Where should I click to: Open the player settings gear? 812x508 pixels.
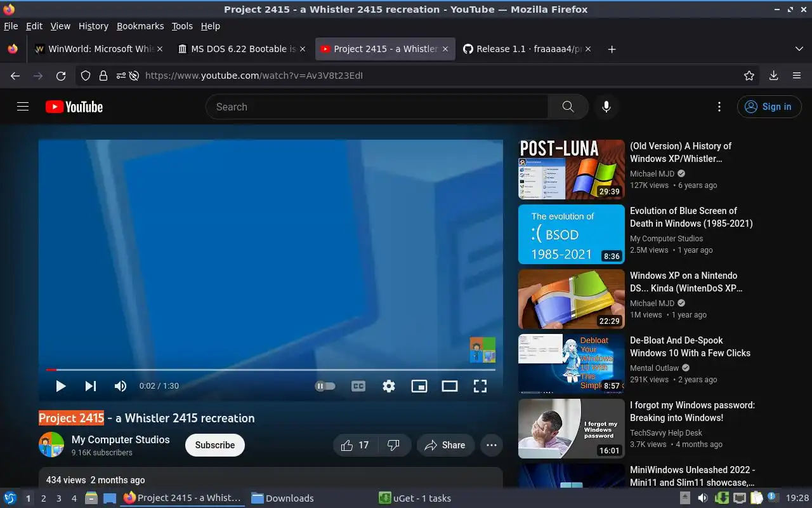[x=389, y=386]
